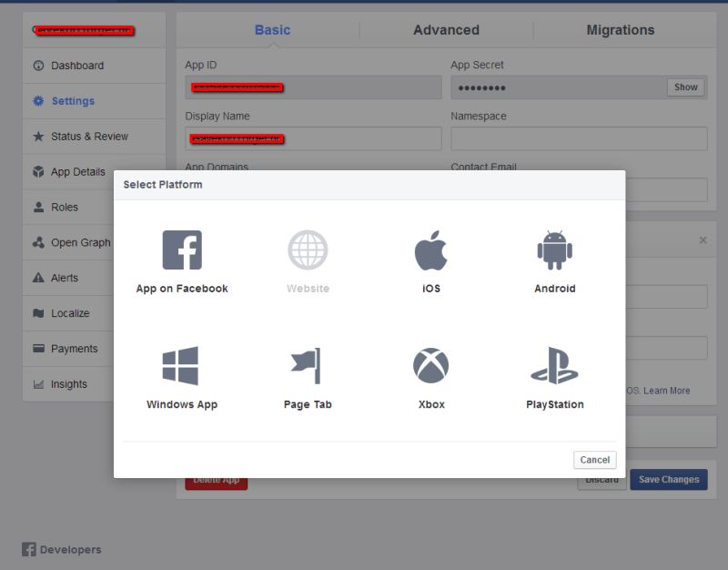
Task: Click the Save Changes button
Action: (668, 479)
